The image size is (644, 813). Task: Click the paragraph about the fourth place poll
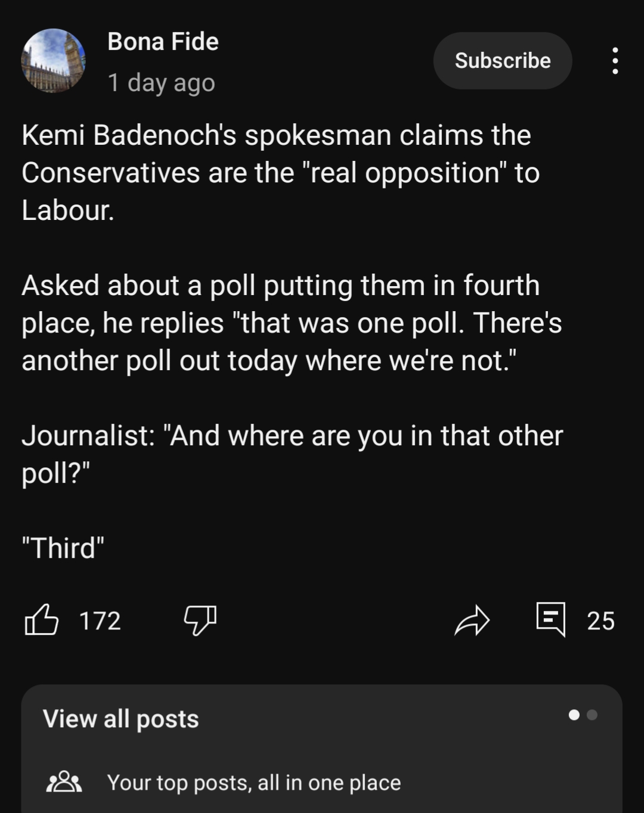coord(291,322)
